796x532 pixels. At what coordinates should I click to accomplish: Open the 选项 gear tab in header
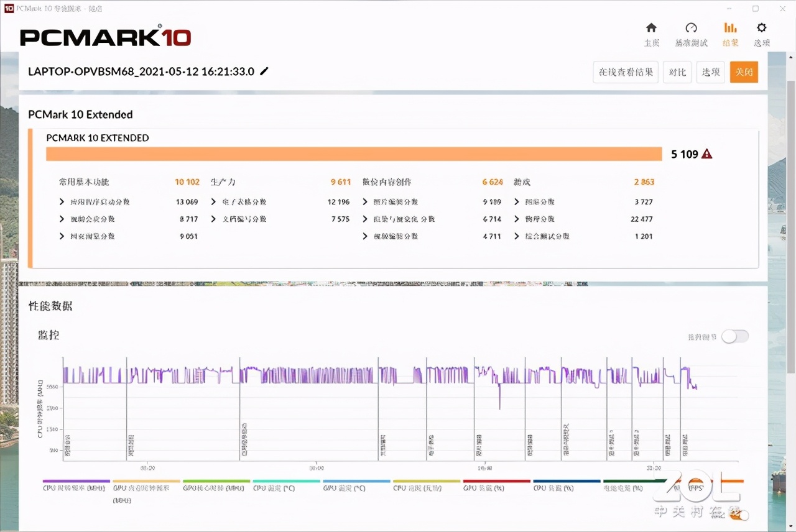click(x=762, y=35)
